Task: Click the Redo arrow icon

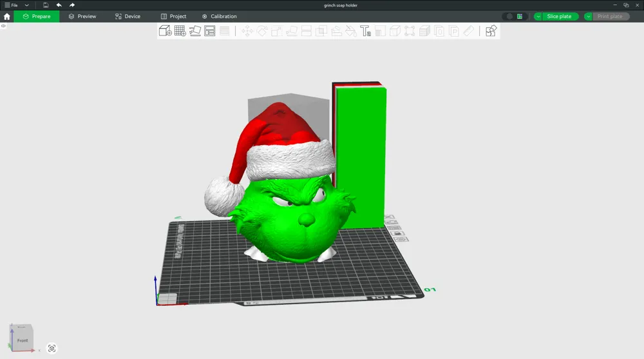Action: 72,5
